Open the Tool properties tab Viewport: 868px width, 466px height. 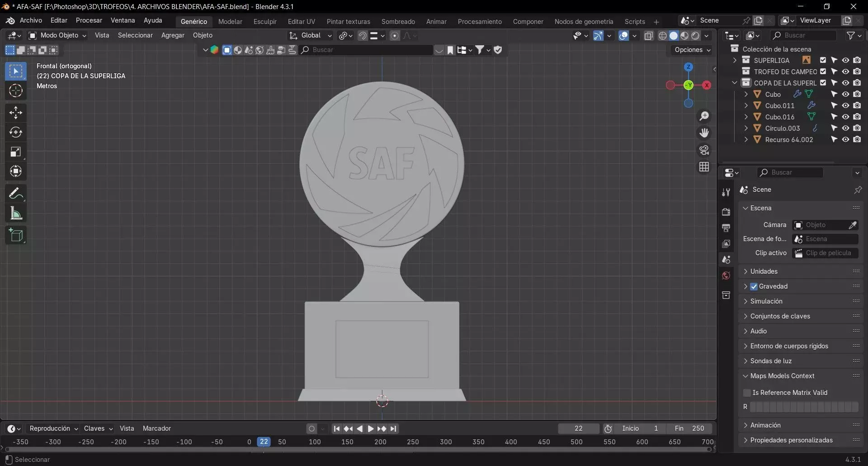click(x=726, y=192)
